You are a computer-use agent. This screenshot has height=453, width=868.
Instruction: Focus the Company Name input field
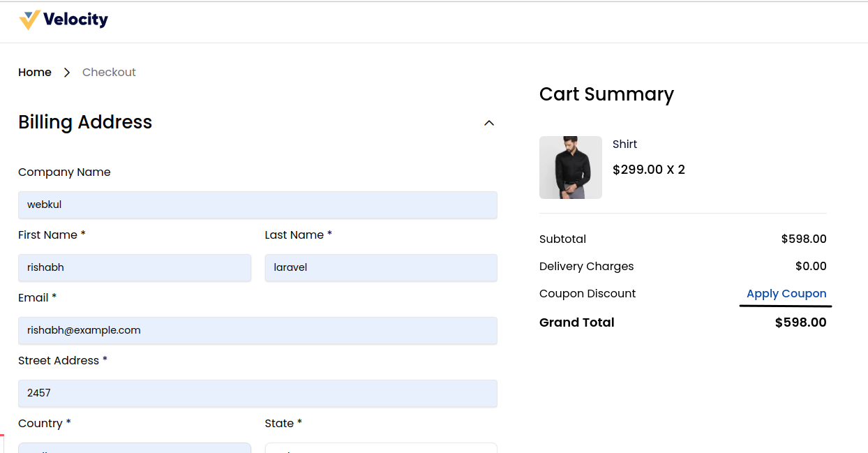tap(257, 205)
